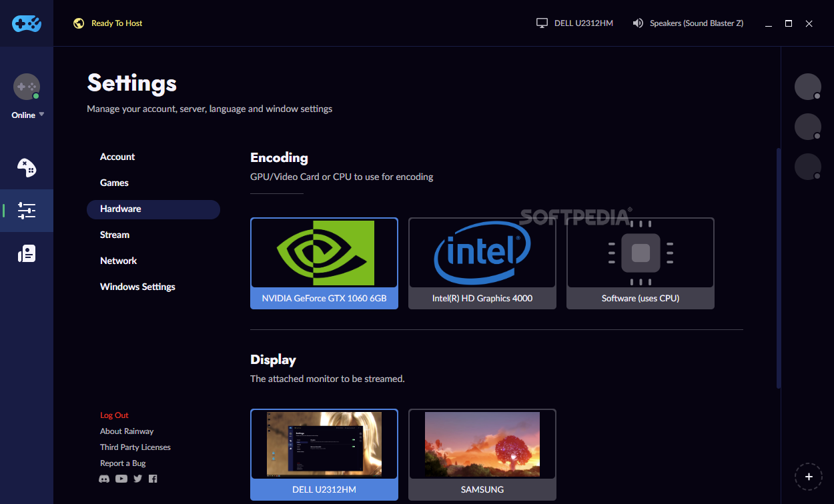Open the news feed sidebar icon
The height and width of the screenshot is (504, 834).
(27, 253)
